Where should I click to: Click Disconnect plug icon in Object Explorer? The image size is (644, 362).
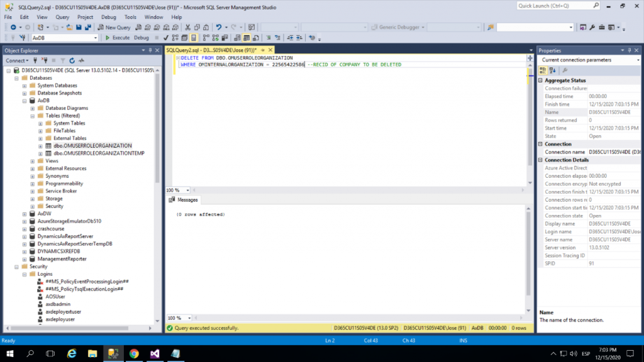pyautogui.click(x=45, y=60)
